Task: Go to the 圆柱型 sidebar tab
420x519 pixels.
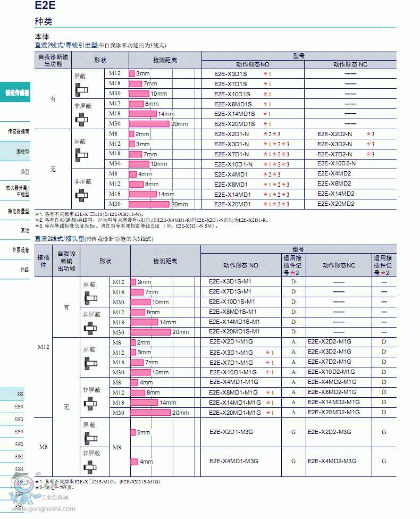Action: 15,151
